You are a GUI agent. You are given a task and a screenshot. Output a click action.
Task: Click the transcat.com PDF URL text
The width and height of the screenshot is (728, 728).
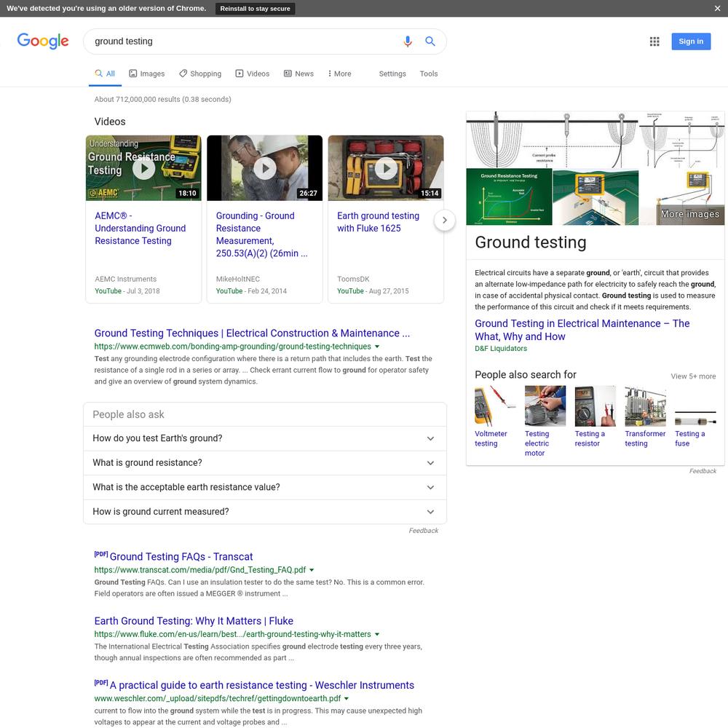point(200,570)
